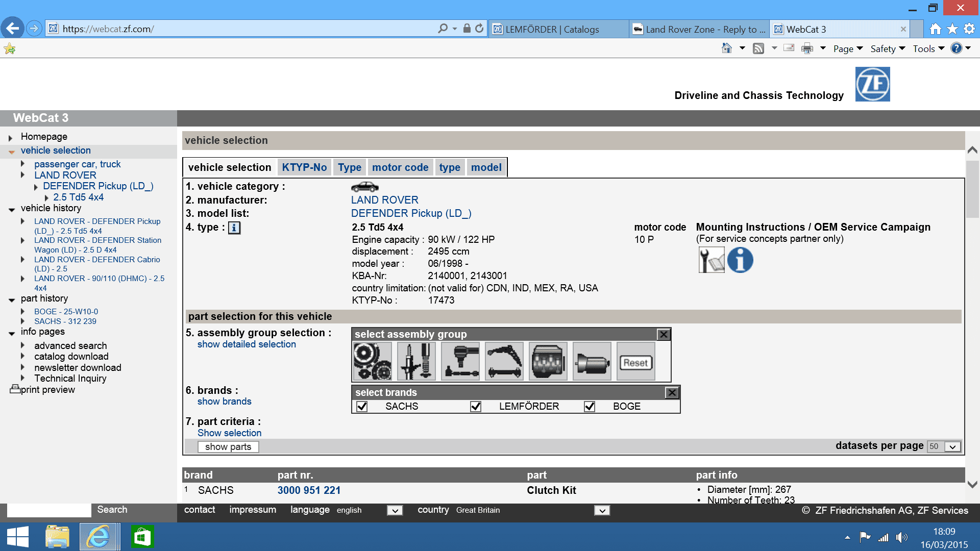Switch to the LEMFÖRDER Catalogs browser tab
Screen dimensions: 980x551
(x=558, y=29)
